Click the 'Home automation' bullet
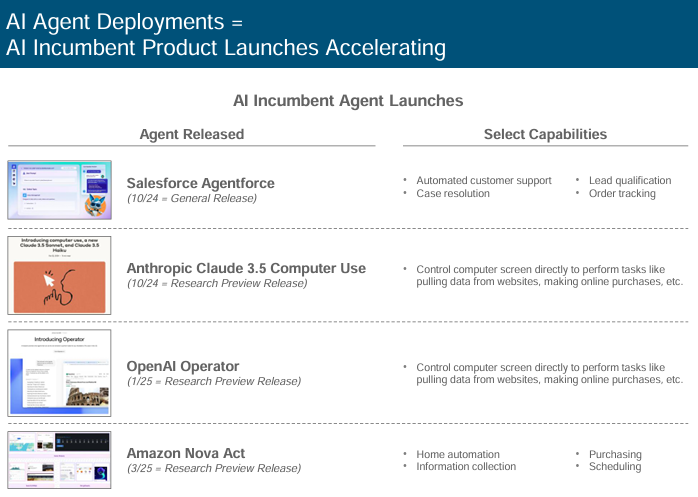 click(458, 454)
